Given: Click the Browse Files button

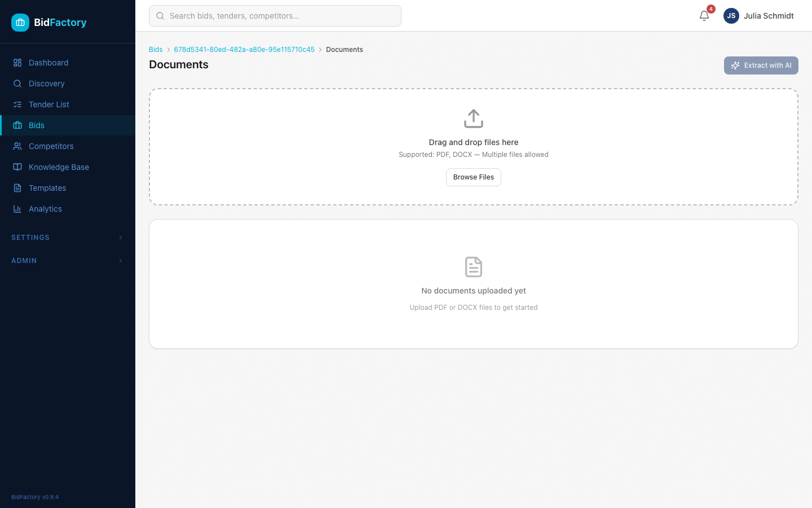Looking at the screenshot, I should point(474,177).
